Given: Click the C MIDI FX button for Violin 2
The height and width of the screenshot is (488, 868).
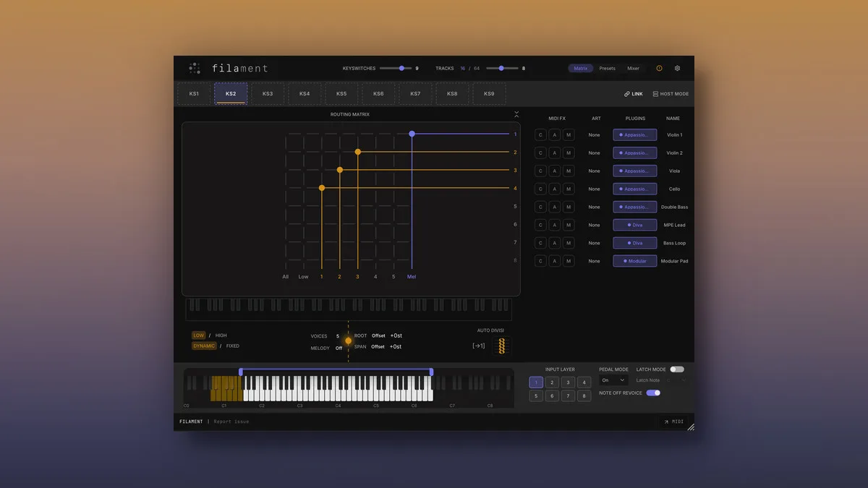Looking at the screenshot, I should (x=540, y=153).
